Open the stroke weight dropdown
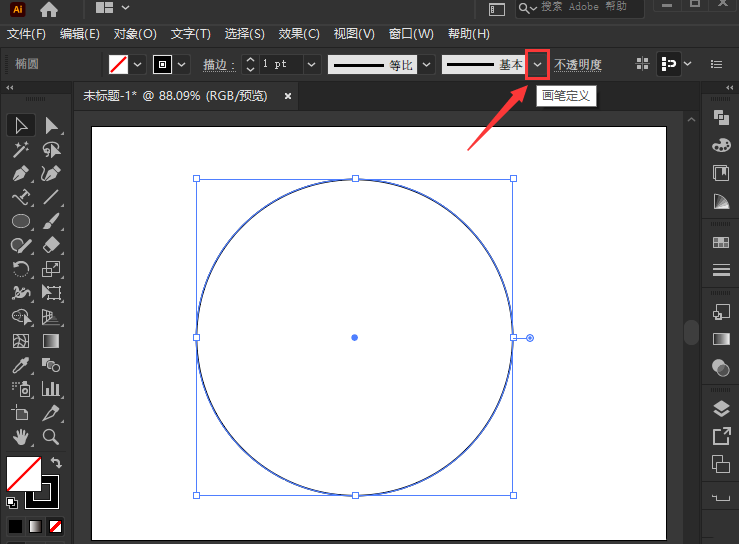 [312, 65]
